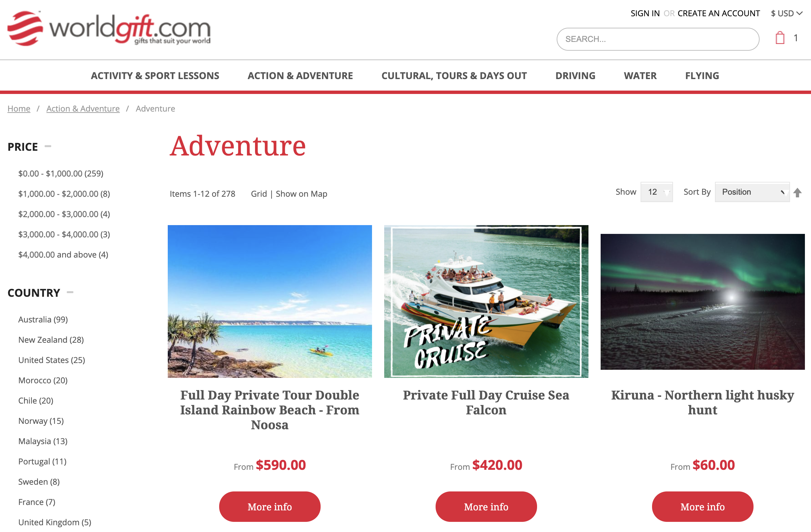Viewport: 811px width, 532px height.
Task: Filter by Australia country
Action: pos(43,319)
